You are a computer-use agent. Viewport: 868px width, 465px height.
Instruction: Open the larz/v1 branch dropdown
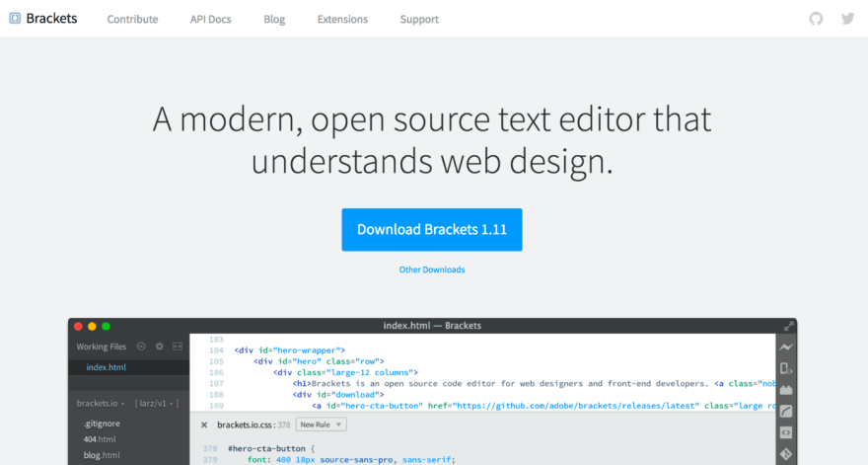point(157,404)
